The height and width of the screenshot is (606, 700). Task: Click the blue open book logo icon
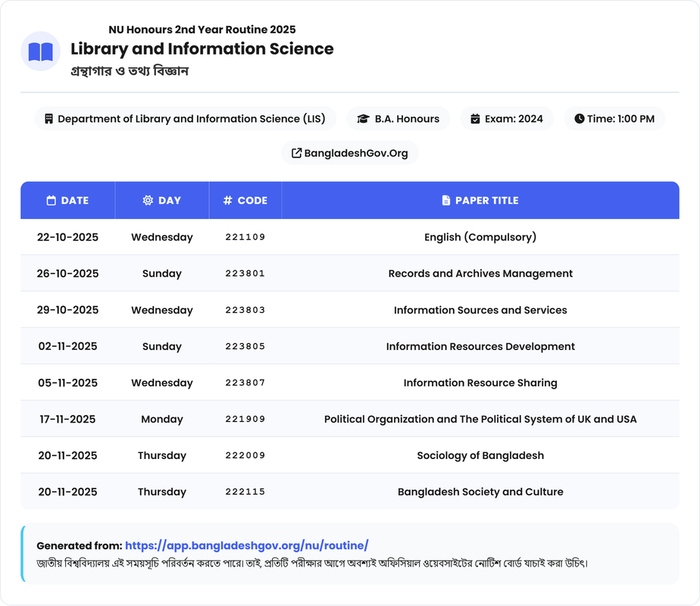[x=41, y=52]
